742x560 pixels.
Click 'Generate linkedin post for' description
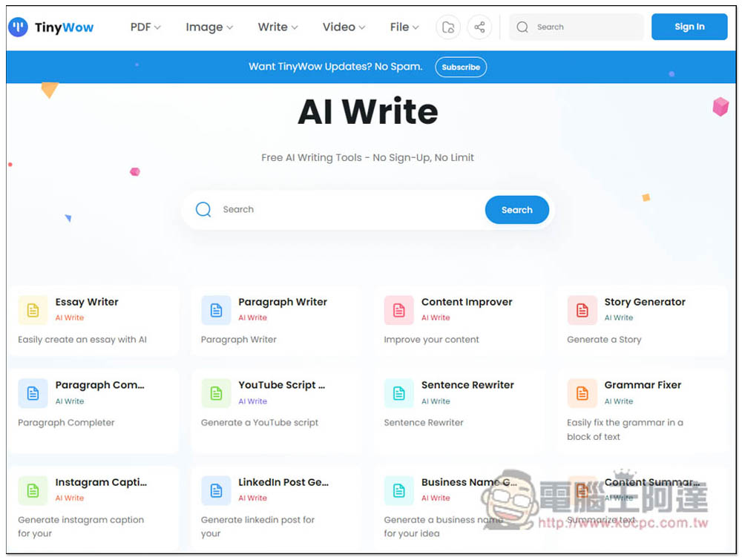point(257,520)
